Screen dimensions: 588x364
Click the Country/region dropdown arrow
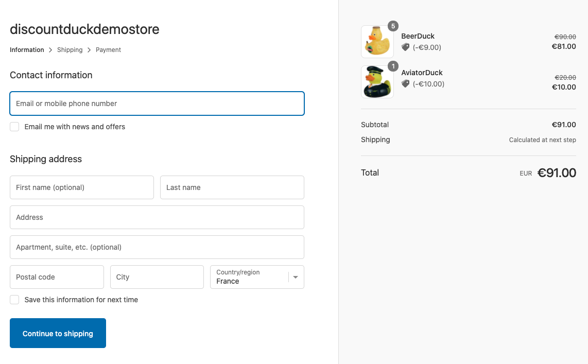tap(296, 277)
